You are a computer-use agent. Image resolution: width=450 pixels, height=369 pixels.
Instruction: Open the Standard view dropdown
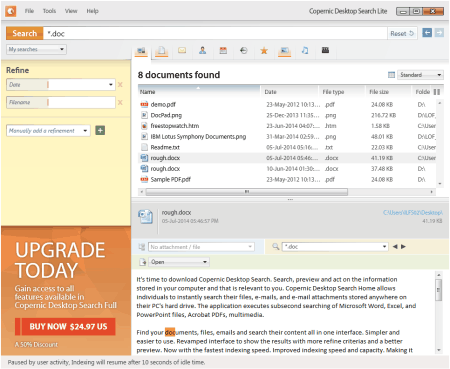[420, 75]
